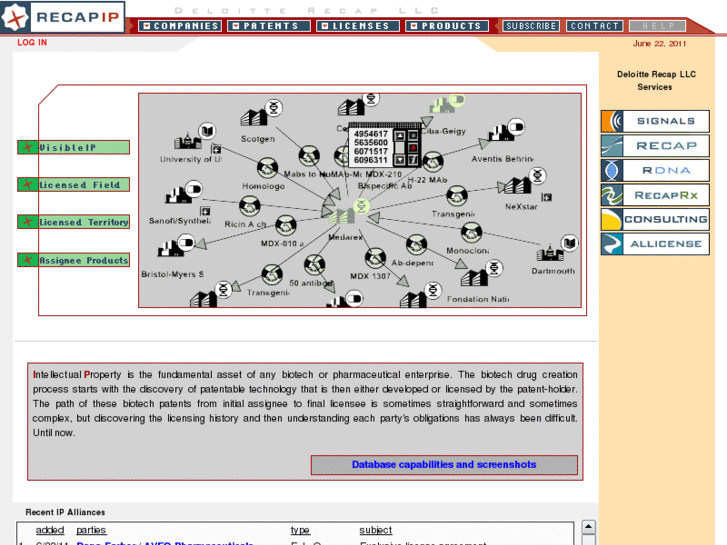
Task: Expand the plus box near University
Action: (x=216, y=149)
